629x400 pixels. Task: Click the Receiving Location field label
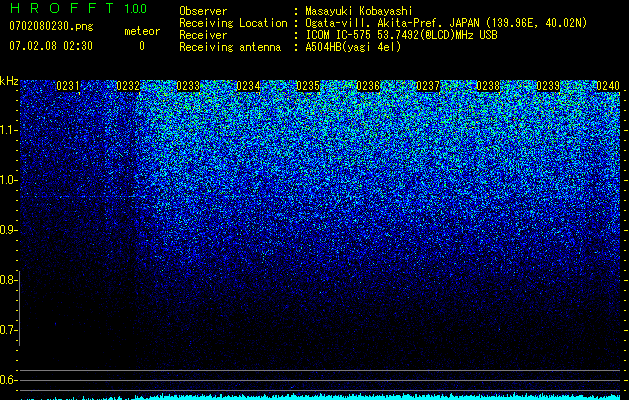(x=233, y=23)
